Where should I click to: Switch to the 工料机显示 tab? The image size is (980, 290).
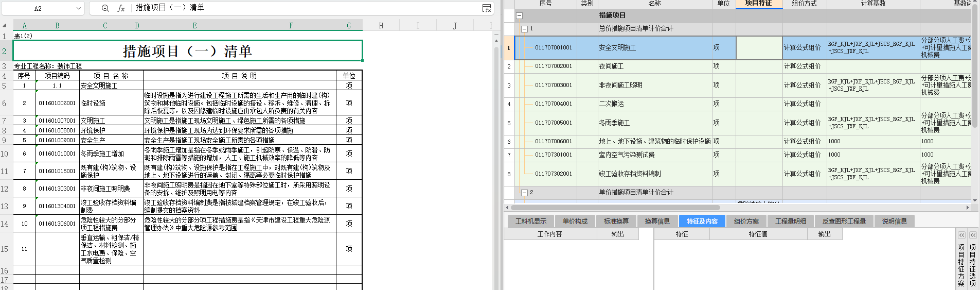click(x=531, y=221)
